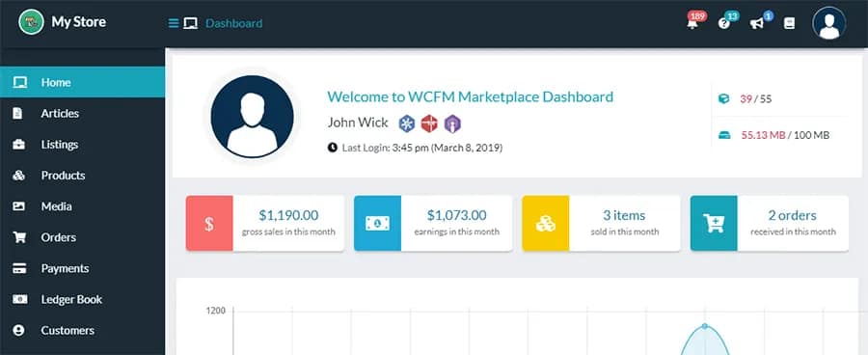Open the notifications bell icon

[x=692, y=24]
